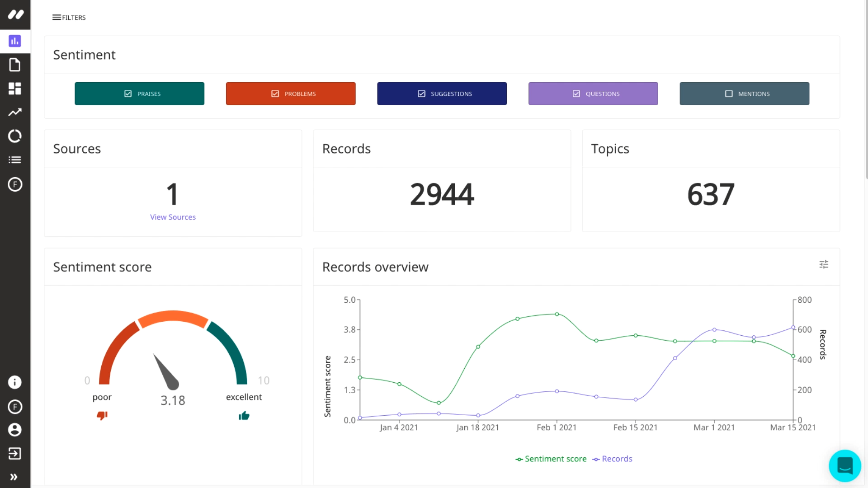Click the thumbs up excellent icon
Viewport: 868px width, 488px height.
point(244,415)
